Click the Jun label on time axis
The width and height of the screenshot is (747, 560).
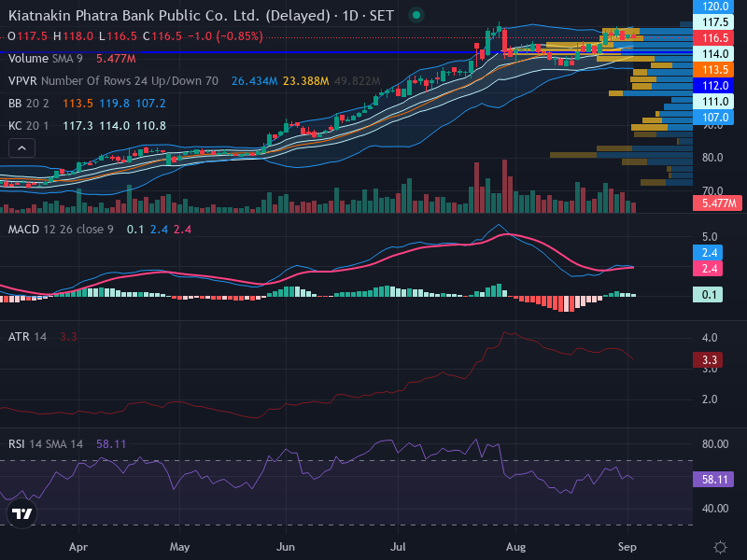(286, 547)
